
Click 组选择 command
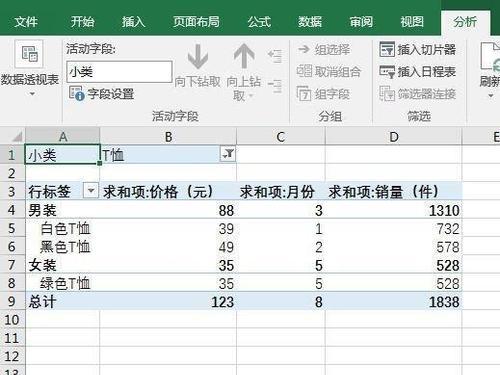point(324,50)
